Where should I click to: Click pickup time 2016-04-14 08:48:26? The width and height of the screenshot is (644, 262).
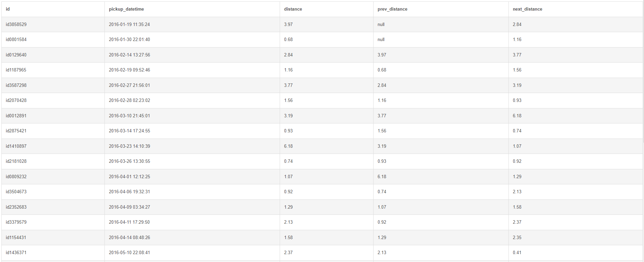[129, 238]
